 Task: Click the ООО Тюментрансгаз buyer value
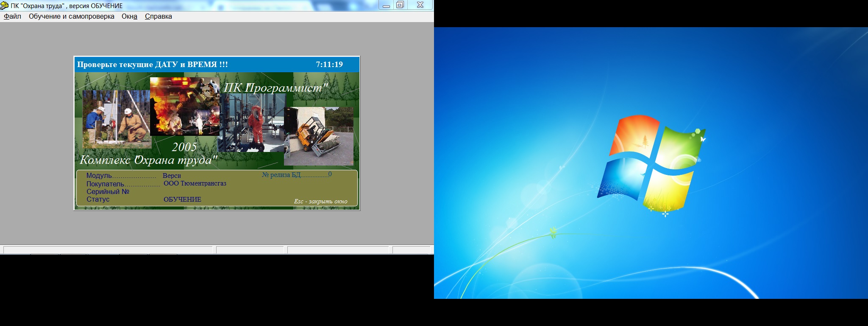[195, 183]
